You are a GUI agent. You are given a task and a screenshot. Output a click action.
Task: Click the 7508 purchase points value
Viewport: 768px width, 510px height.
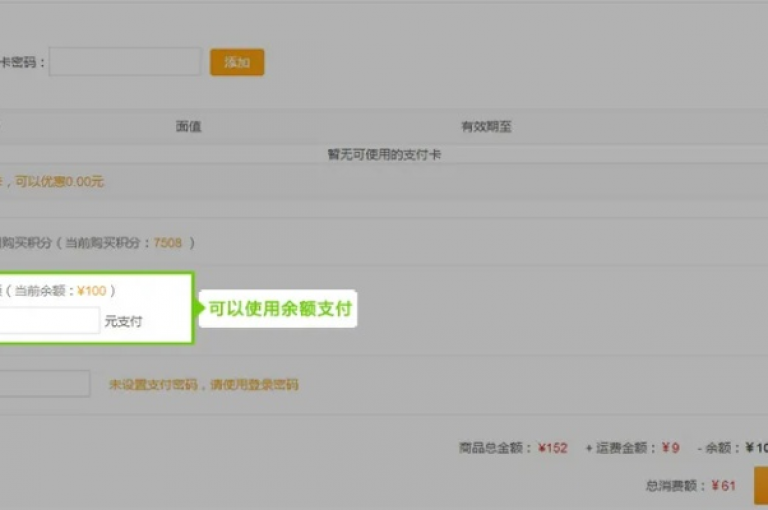tap(168, 243)
